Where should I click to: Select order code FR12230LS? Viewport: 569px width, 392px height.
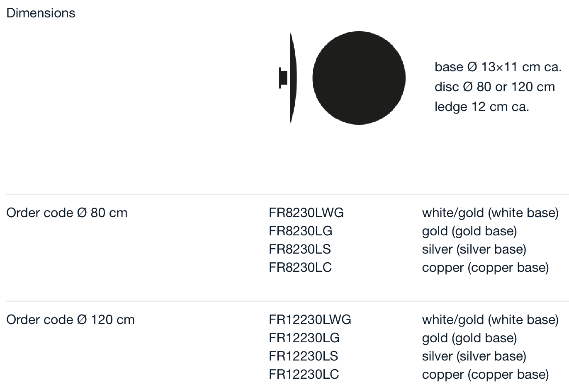(304, 356)
